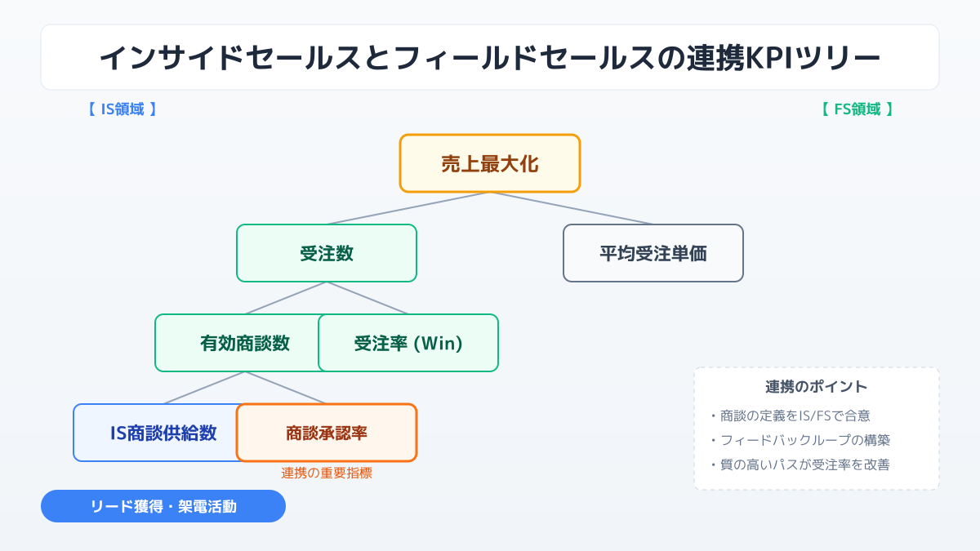Screen dimensions: 980x551
Task: Select the 平均受注単価 node
Action: 653,253
